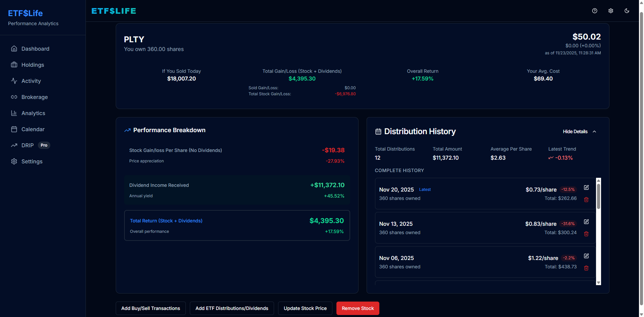Click the DRIP trending arrow icon
644x317 pixels.
14,145
